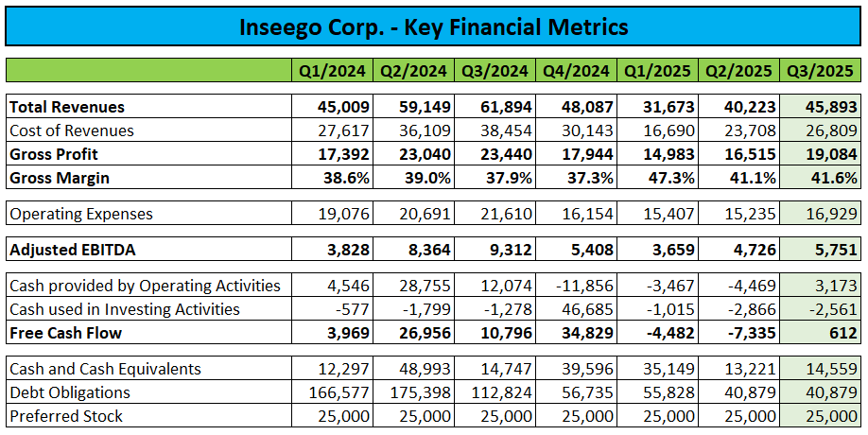Select the Total Revenues row label

(67, 107)
